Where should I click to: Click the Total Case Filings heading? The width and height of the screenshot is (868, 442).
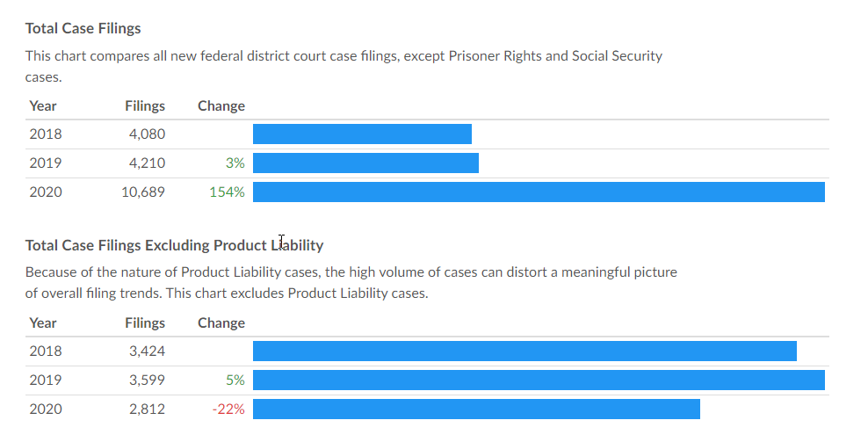83,28
